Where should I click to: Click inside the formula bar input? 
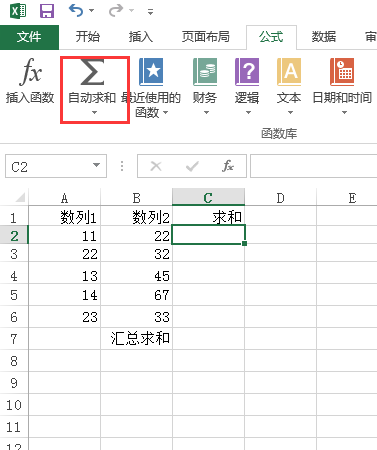pos(313,166)
